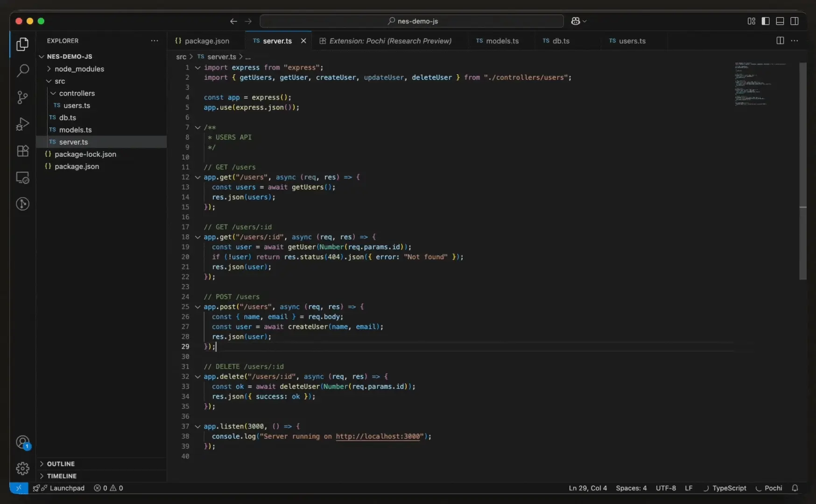This screenshot has height=504, width=816.
Task: Toggle the bottom panel layout button
Action: 780,21
